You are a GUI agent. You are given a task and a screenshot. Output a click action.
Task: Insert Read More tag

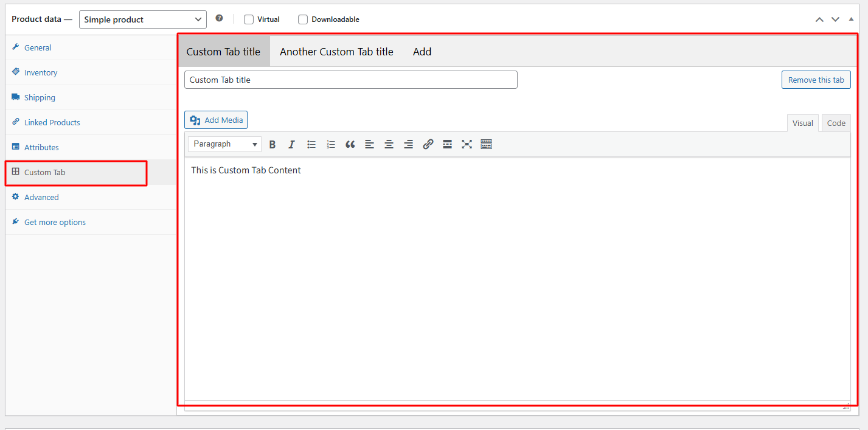point(448,144)
